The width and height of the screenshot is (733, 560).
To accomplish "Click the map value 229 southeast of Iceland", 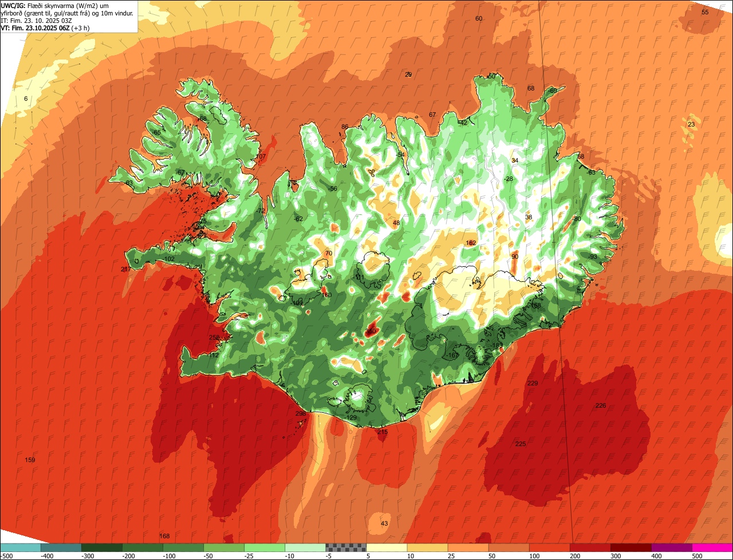I will 533,383.
